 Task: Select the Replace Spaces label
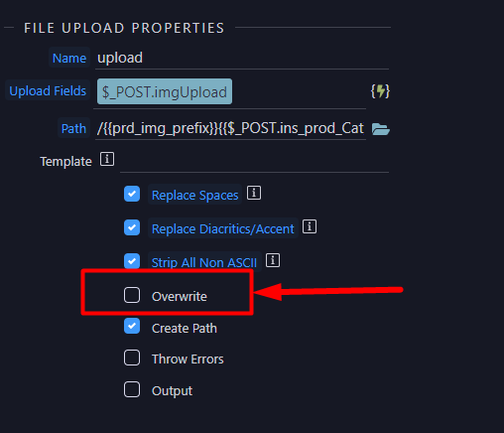[194, 195]
